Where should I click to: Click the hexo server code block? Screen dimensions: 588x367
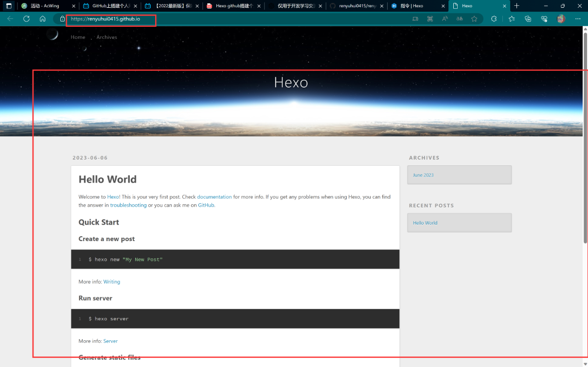click(235, 319)
